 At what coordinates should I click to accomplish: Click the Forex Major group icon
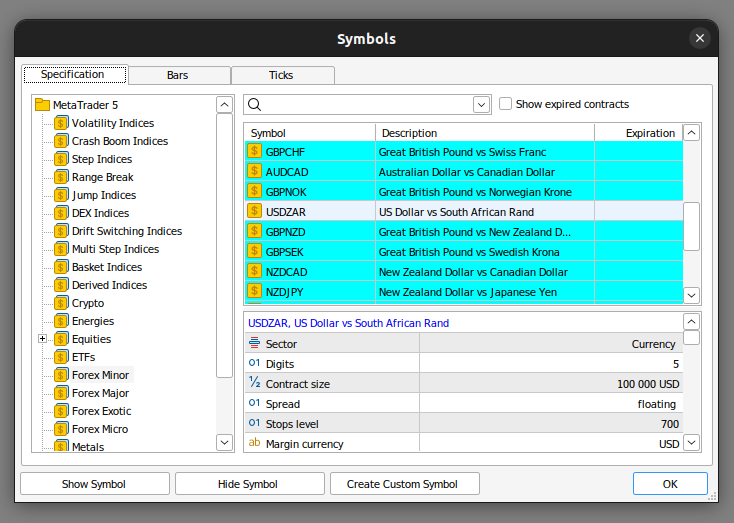click(x=61, y=393)
